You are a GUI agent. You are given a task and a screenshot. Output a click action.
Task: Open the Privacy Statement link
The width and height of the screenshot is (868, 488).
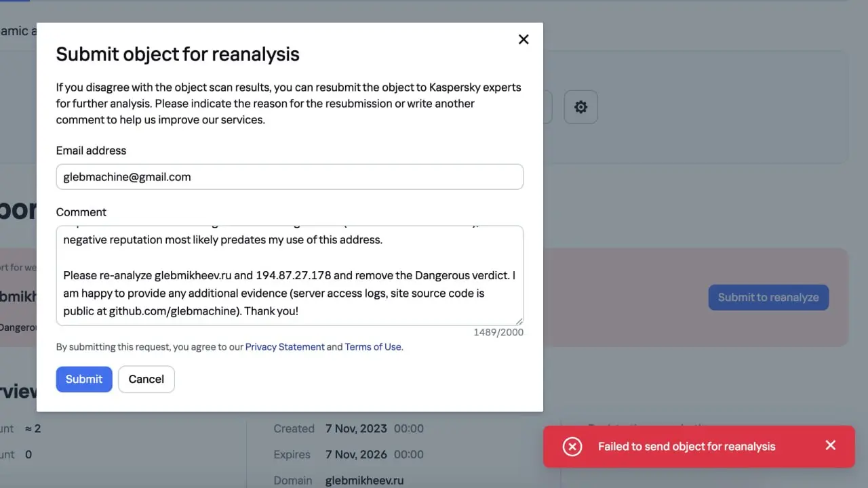point(285,347)
